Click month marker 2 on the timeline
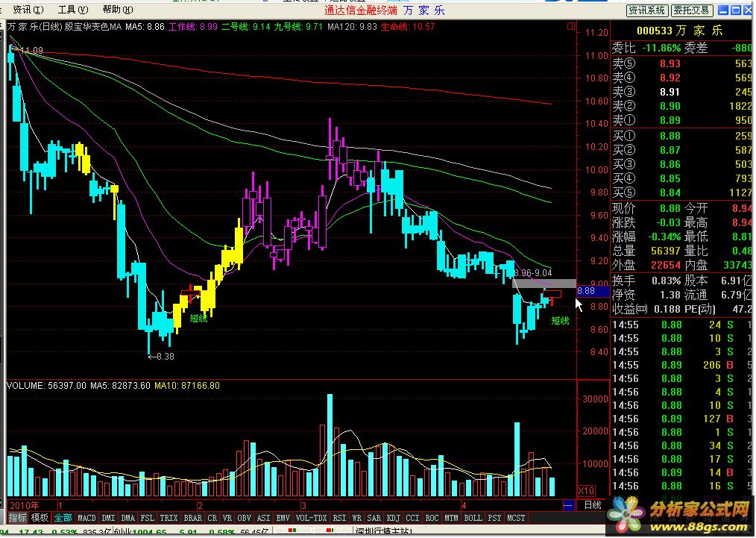Viewport: 756px width, 538px height. (x=200, y=506)
